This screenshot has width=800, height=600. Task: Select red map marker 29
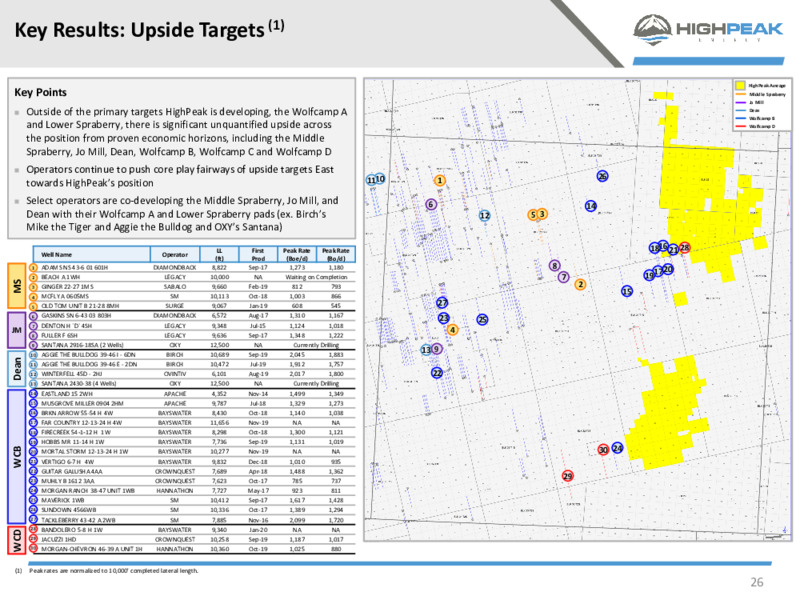coord(568,476)
